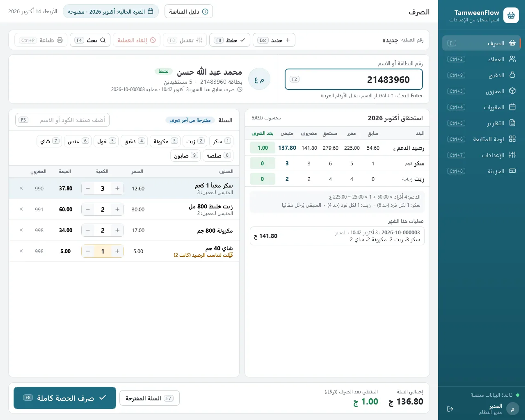Click السلة المقترحة F7 button
The height and width of the screenshot is (420, 525).
(x=150, y=398)
